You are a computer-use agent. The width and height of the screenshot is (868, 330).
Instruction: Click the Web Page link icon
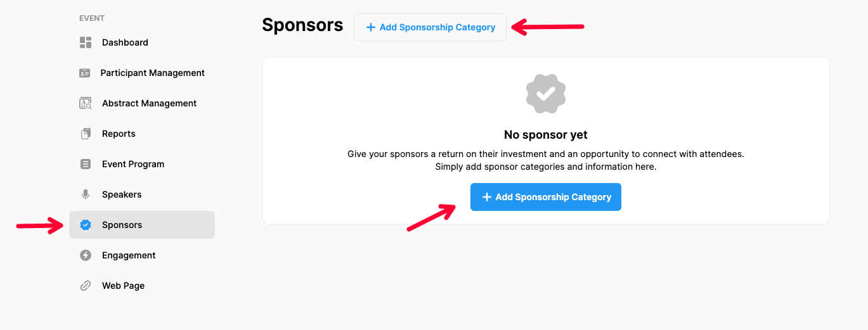click(x=86, y=286)
